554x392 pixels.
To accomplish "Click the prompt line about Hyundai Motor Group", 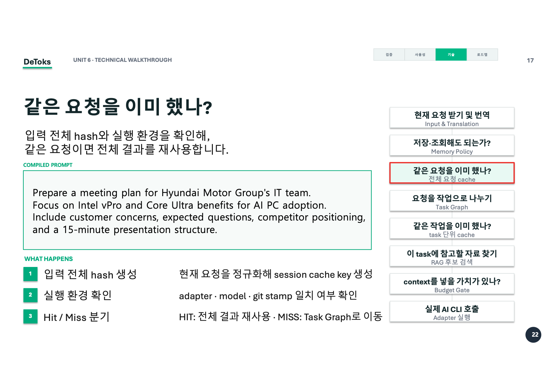I will [x=172, y=193].
